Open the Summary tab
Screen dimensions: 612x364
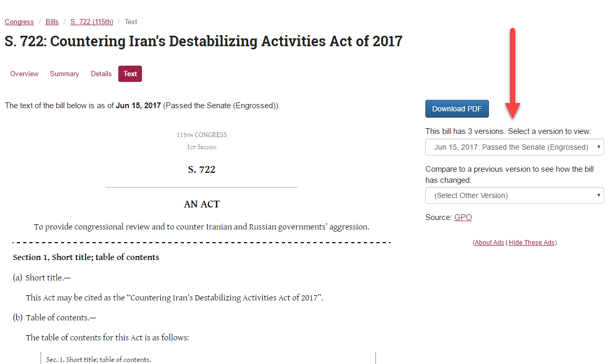64,74
